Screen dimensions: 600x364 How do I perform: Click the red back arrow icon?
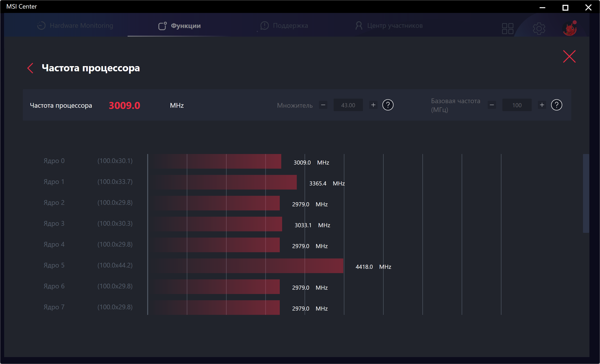click(x=30, y=68)
